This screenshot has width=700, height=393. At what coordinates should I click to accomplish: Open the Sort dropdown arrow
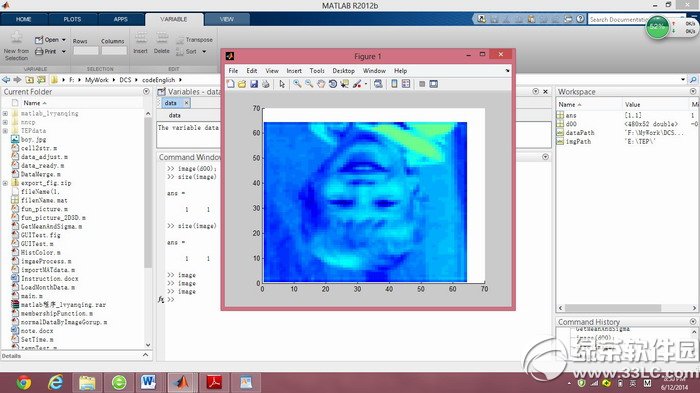(204, 51)
